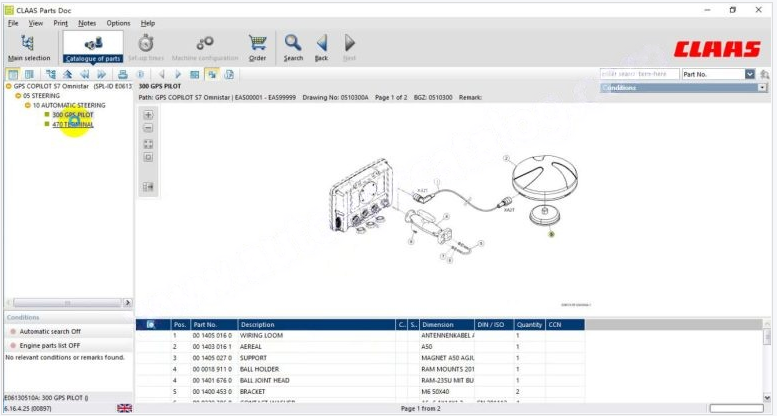Collapse the 05 STEERING tree node
This screenshot has height=416, width=777.
pos(18,95)
